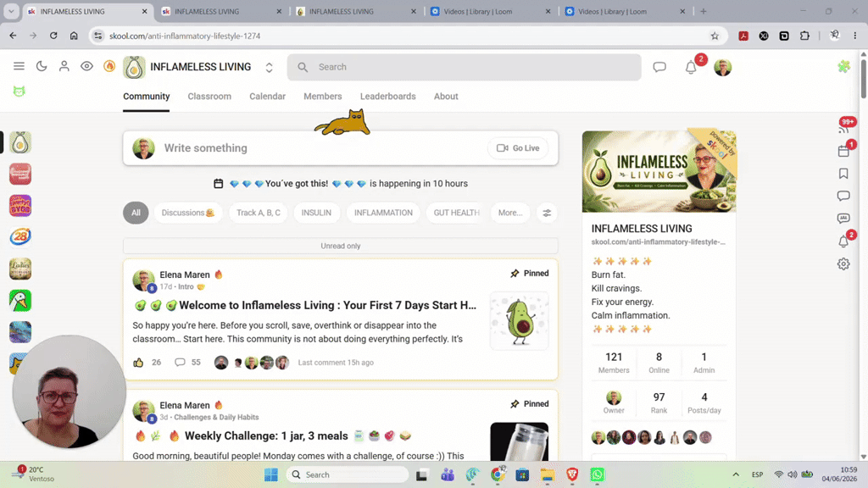Open the jar thumbnail of Weekly Challenge post
This screenshot has width=868, height=488.
pyautogui.click(x=520, y=441)
